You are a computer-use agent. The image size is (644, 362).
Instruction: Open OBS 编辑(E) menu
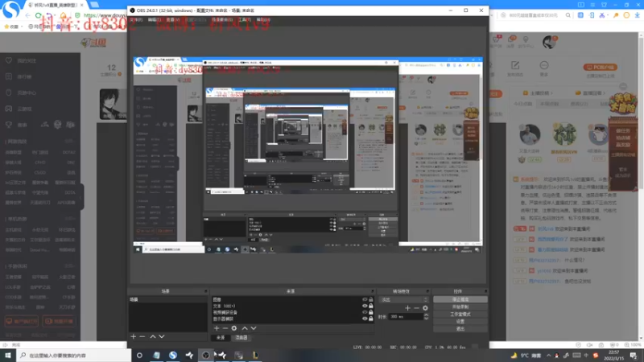tap(155, 19)
